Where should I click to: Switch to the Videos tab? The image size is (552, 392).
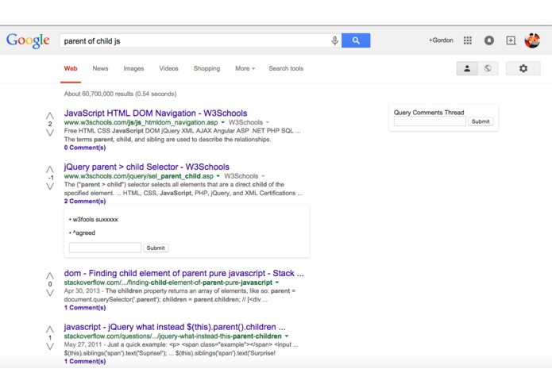click(168, 68)
